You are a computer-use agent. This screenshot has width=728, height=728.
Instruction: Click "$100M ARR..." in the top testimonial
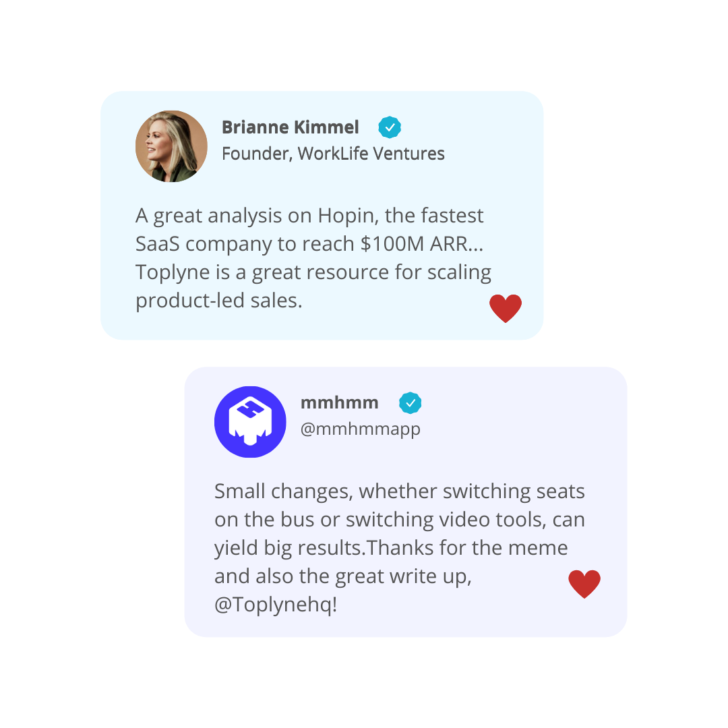click(422, 244)
